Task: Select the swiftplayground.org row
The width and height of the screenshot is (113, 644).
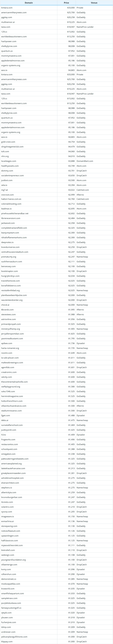Action: [57, 387]
